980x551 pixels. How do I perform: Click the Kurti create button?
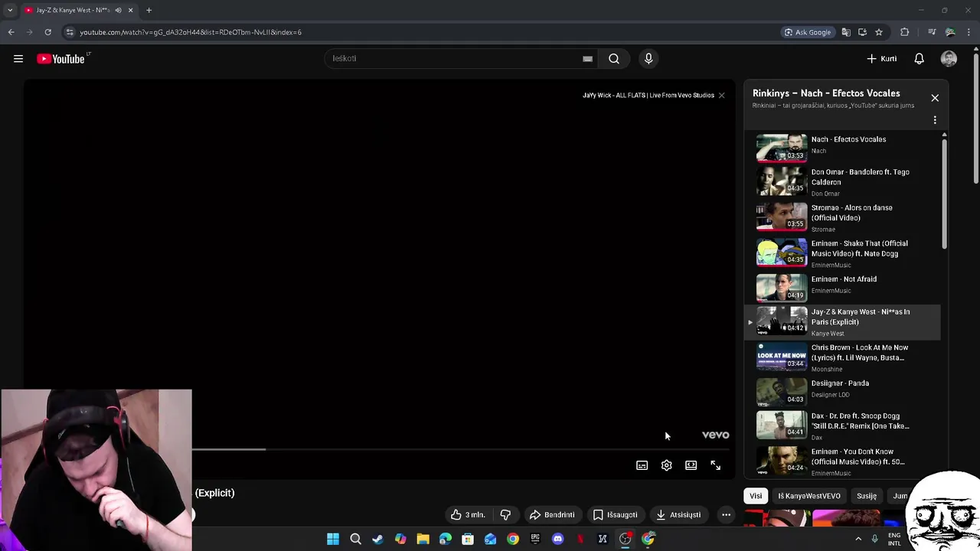pos(882,59)
